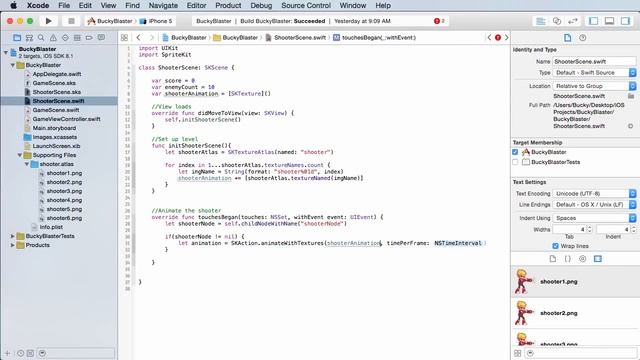Collapse the Supporting Files group

click(20, 155)
